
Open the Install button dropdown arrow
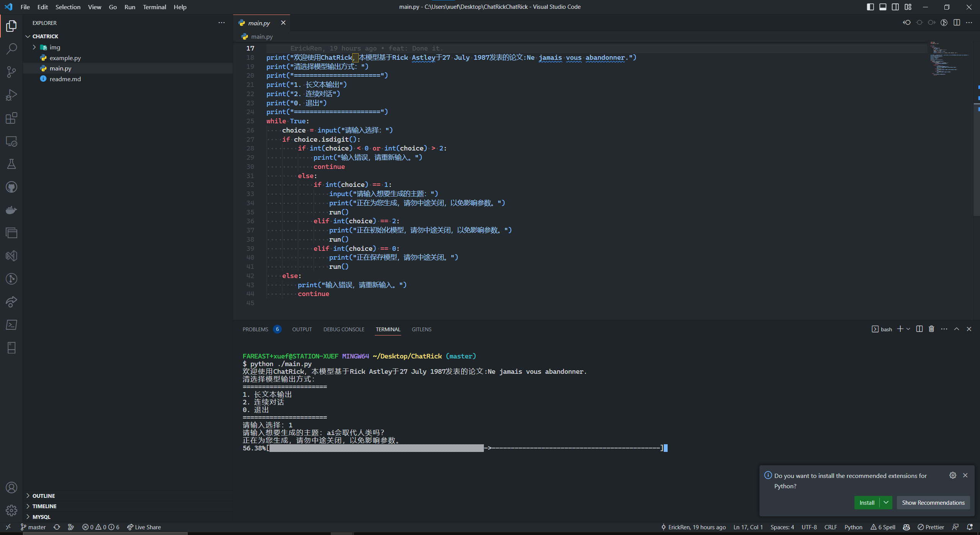[886, 502]
